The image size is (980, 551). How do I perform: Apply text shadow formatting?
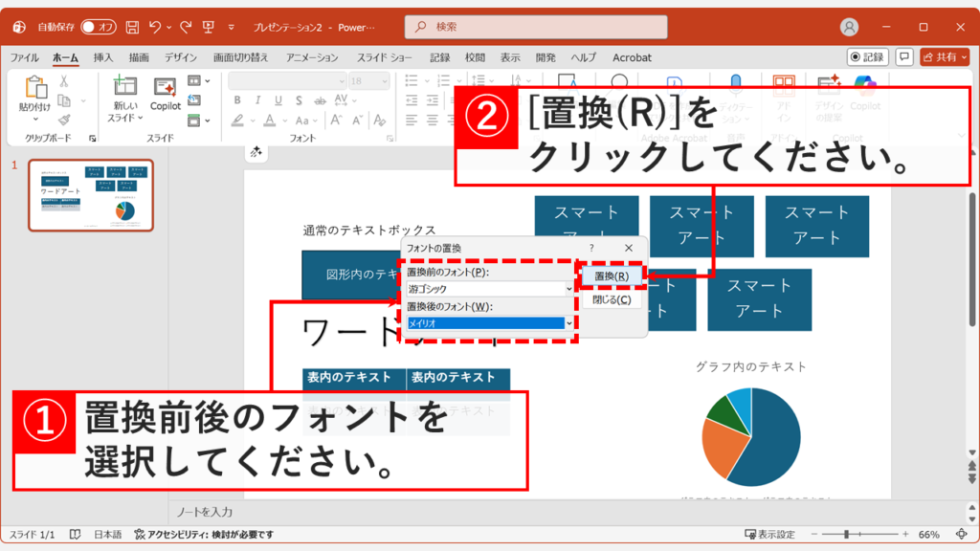[x=300, y=100]
